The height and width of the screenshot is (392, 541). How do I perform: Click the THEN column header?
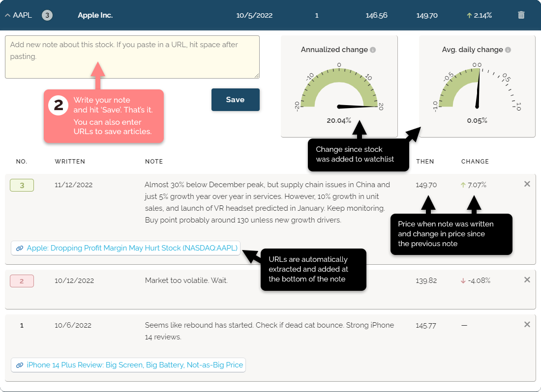point(425,162)
